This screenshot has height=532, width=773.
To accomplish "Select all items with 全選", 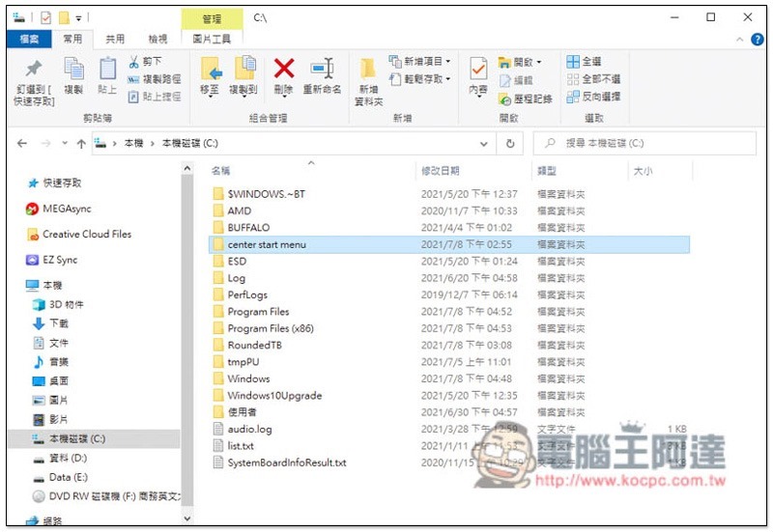I will coord(584,62).
